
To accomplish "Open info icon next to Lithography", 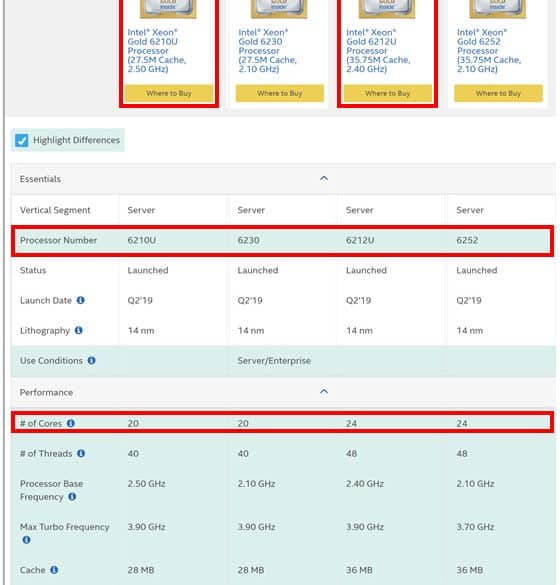I will click(78, 330).
